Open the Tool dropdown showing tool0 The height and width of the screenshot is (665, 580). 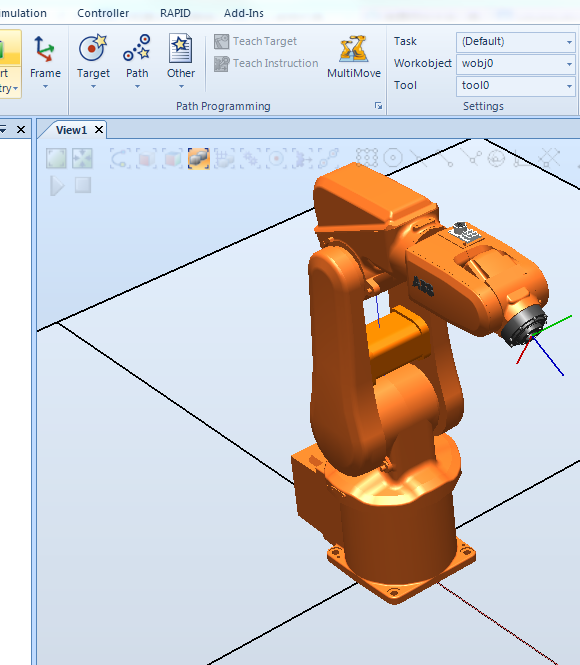pos(516,86)
